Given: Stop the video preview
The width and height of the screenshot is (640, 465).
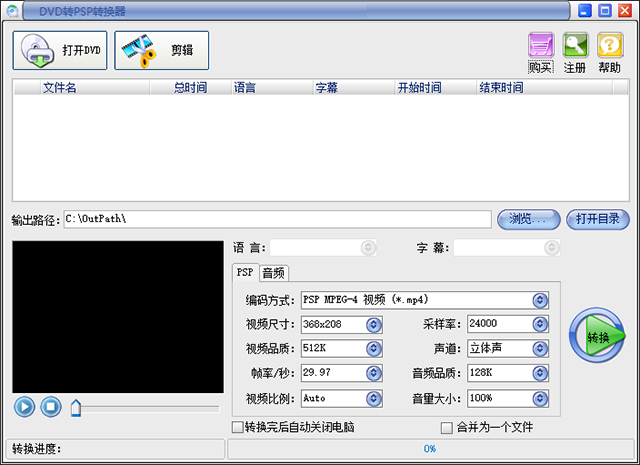Looking at the screenshot, I should tap(51, 407).
